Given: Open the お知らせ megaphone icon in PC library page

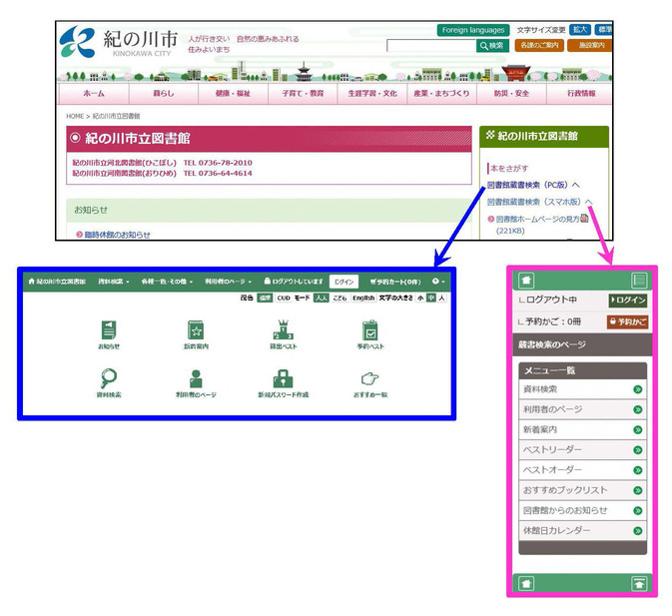Looking at the screenshot, I should [109, 329].
